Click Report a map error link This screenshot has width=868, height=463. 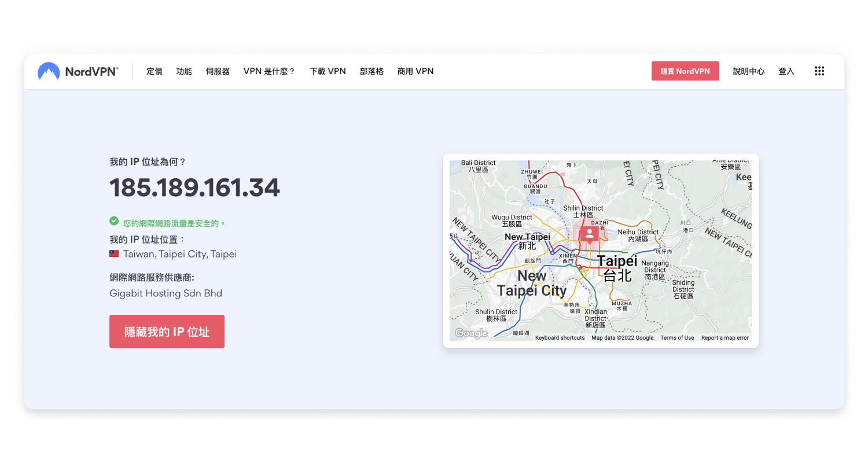(x=725, y=338)
